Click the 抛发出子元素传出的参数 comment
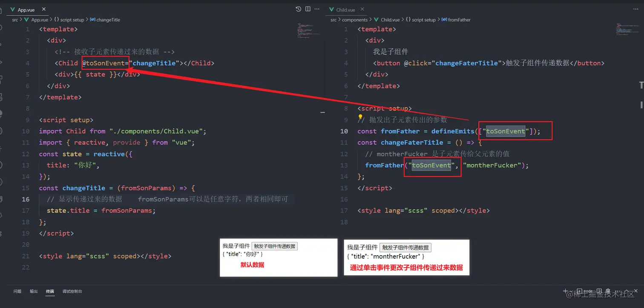This screenshot has width=644, height=308. coord(402,120)
